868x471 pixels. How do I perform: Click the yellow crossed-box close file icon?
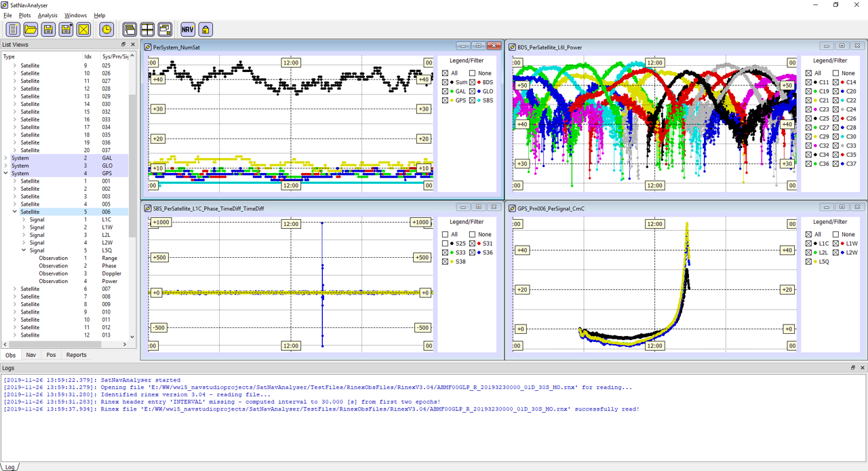click(83, 29)
